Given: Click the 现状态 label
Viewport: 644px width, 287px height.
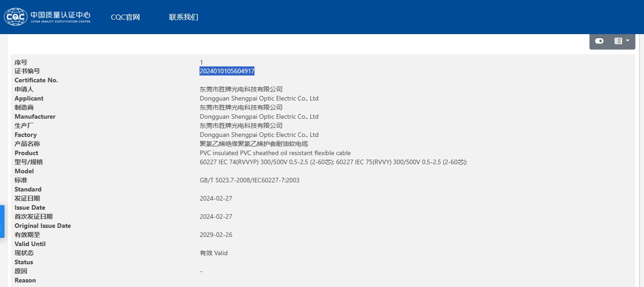Looking at the screenshot, I should (24, 253).
